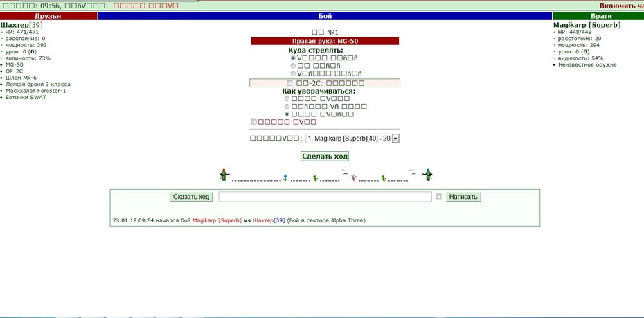
Task: Click the HP: 471/471 stat line
Action: click(21, 32)
